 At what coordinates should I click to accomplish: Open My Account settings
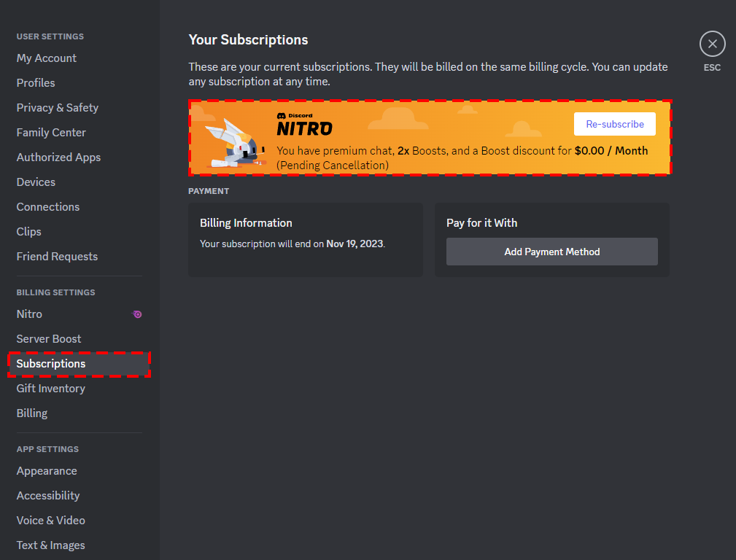tap(46, 58)
